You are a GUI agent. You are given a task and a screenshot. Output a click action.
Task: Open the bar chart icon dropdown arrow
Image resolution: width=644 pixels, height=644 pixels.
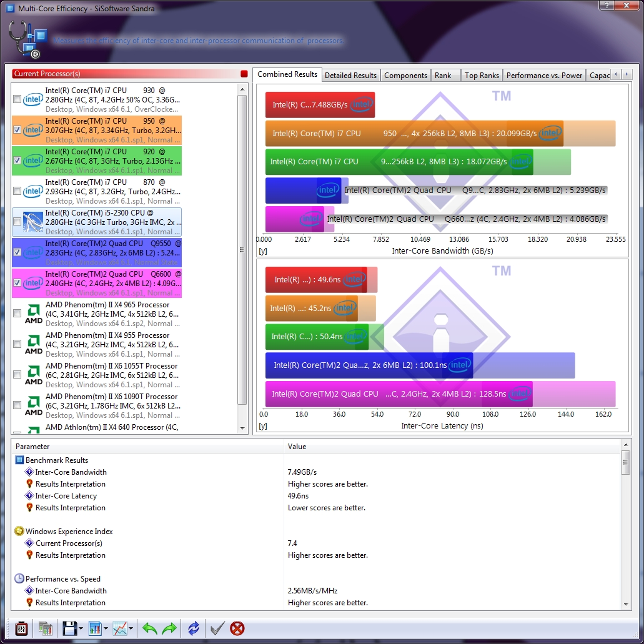[x=106, y=628]
